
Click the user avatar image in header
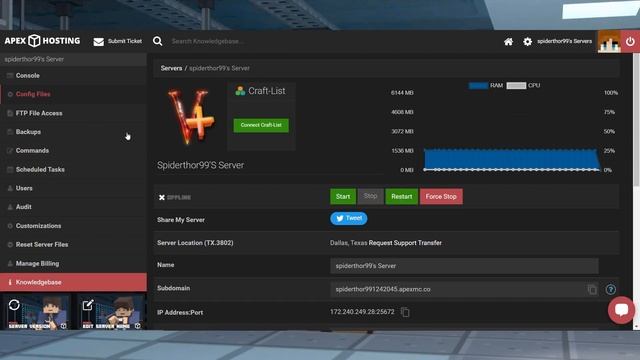[609, 41]
